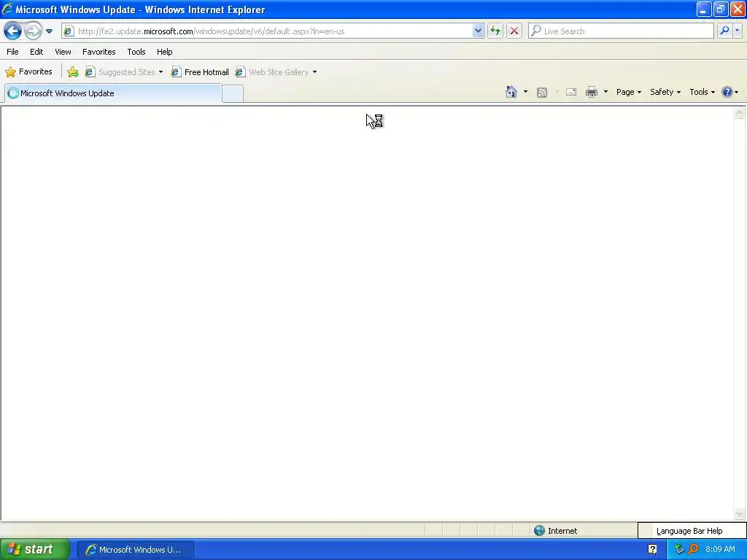This screenshot has height=560, width=747.
Task: Run search with the magnifier button
Action: [x=724, y=31]
